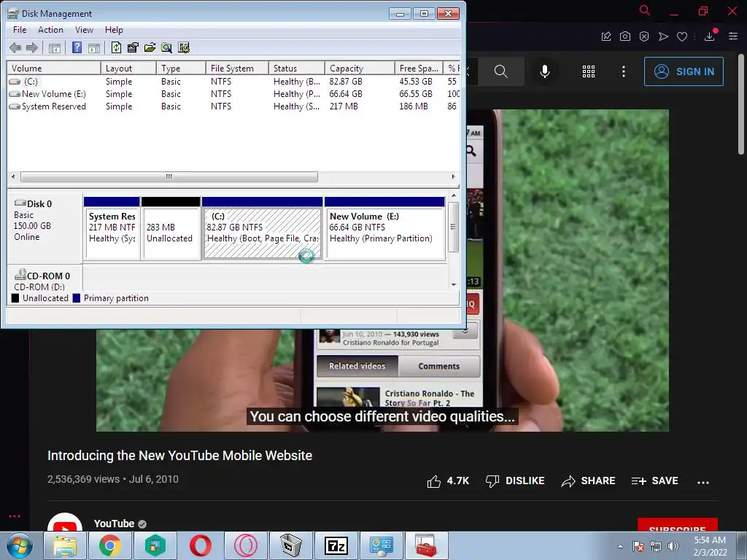This screenshot has width=747, height=560.
Task: Click the YouTube search magnifier button
Action: [x=500, y=71]
